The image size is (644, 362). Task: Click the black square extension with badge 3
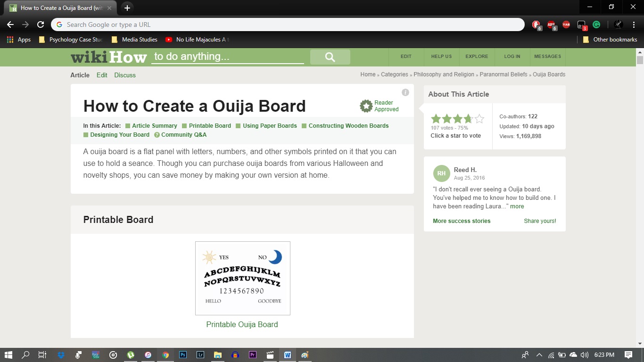582,25
